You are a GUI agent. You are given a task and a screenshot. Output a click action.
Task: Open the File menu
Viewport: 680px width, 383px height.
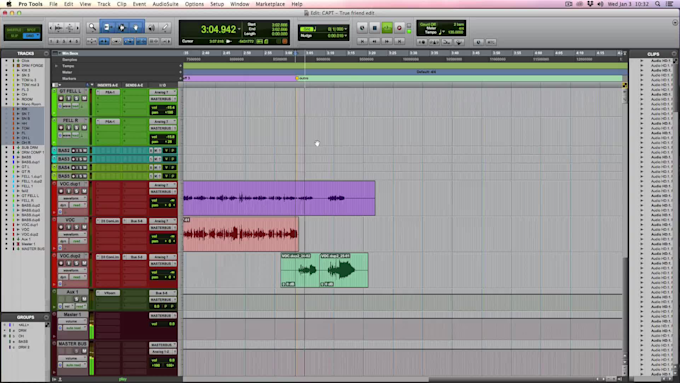(x=53, y=4)
